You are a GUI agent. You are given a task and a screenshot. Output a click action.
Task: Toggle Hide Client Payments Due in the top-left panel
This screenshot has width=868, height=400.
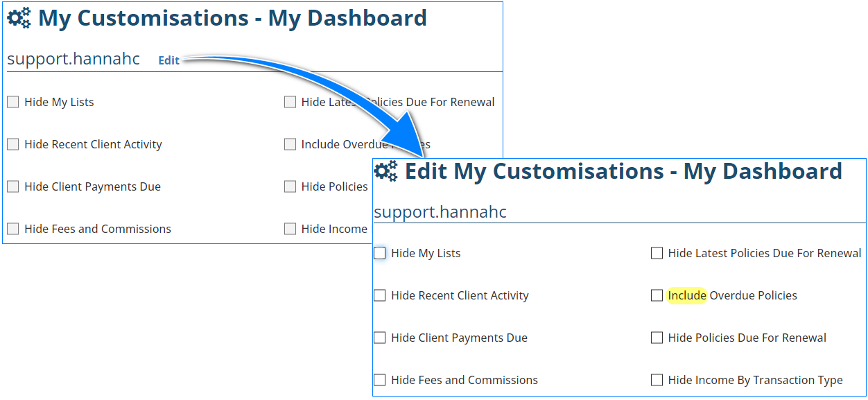(13, 187)
